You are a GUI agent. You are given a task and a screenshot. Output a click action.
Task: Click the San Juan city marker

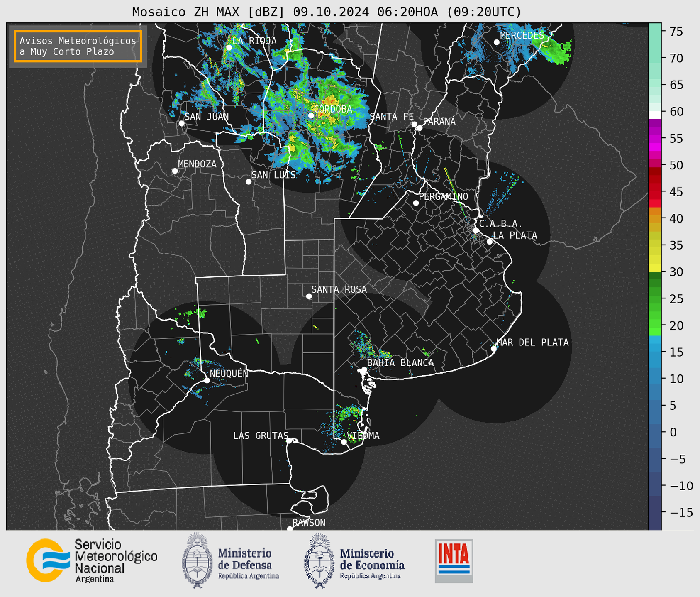(x=181, y=123)
